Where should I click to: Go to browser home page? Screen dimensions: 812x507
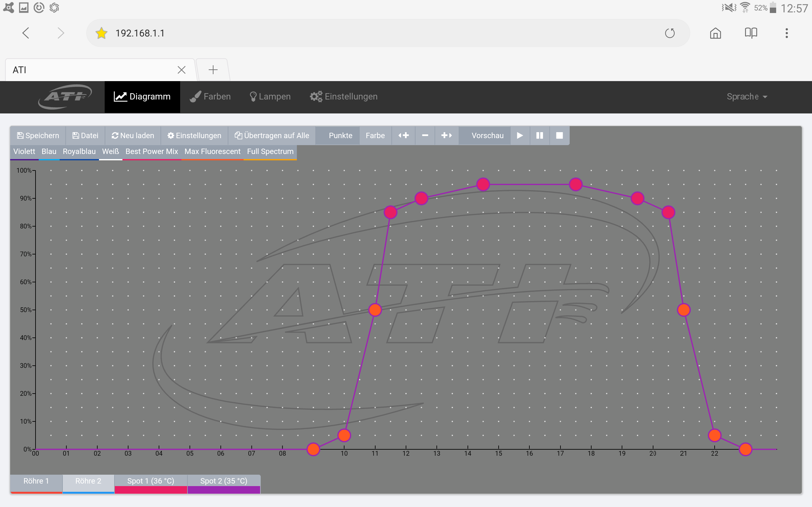pyautogui.click(x=715, y=33)
